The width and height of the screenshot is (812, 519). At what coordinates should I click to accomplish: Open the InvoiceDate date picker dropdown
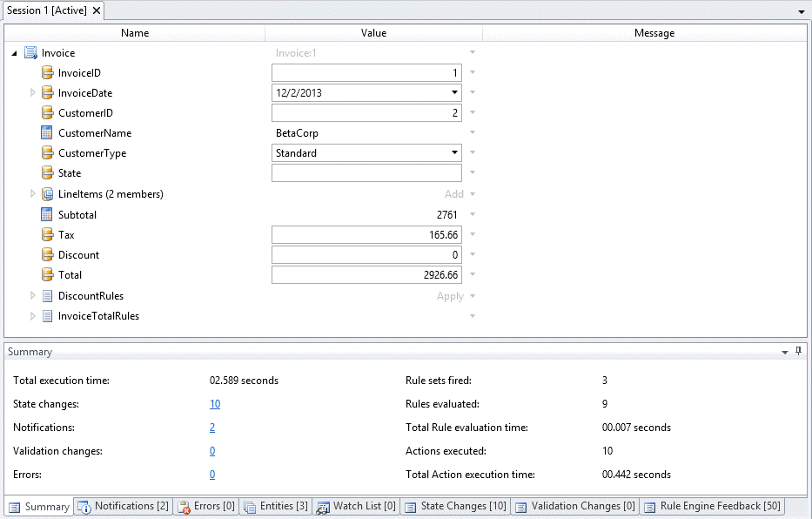coord(454,92)
